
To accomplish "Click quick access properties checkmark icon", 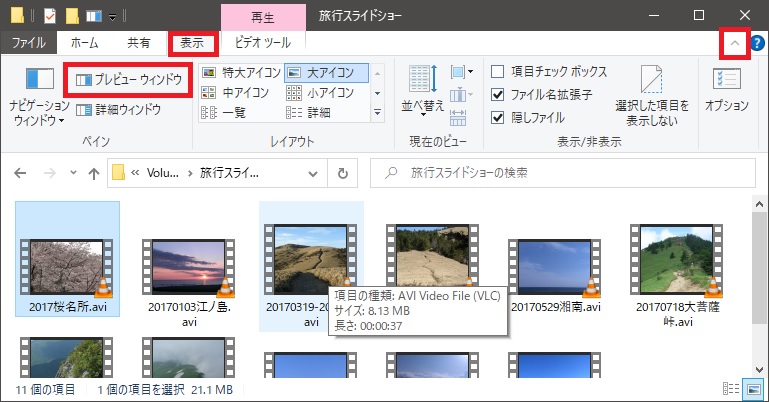I will (x=50, y=16).
